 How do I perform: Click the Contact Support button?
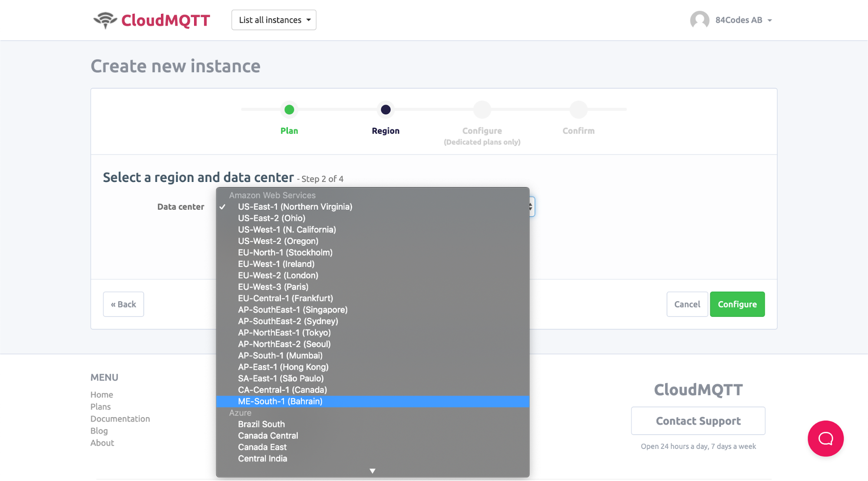[698, 421]
